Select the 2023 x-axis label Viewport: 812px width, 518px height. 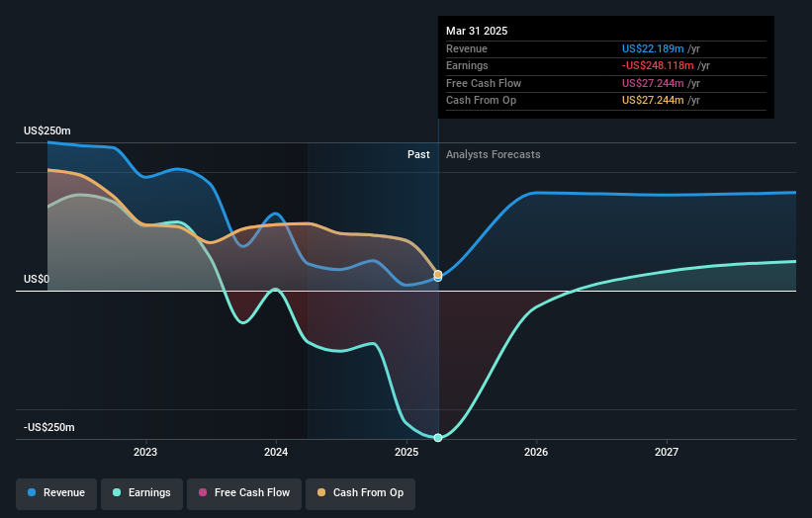click(145, 452)
